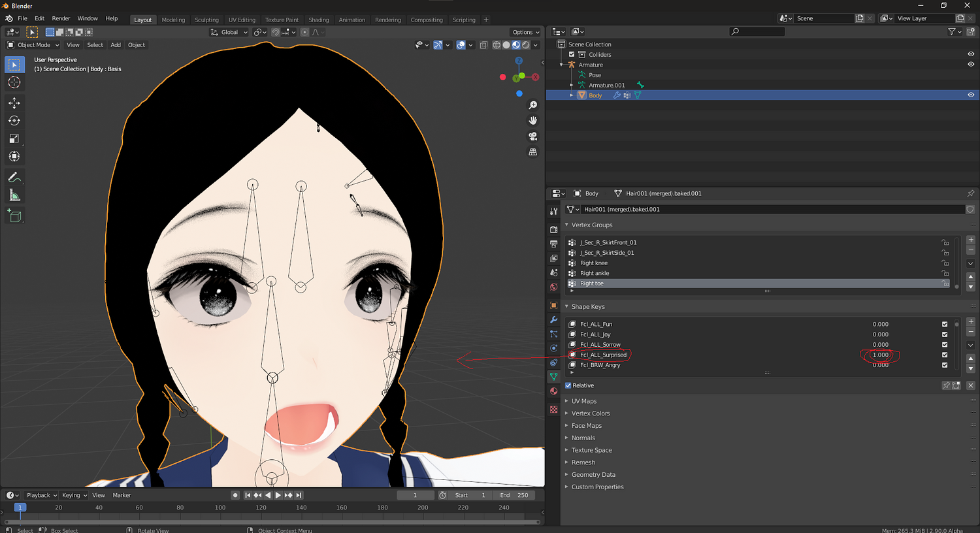
Task: Switch perspective/orthographic with grid icon
Action: [533, 152]
